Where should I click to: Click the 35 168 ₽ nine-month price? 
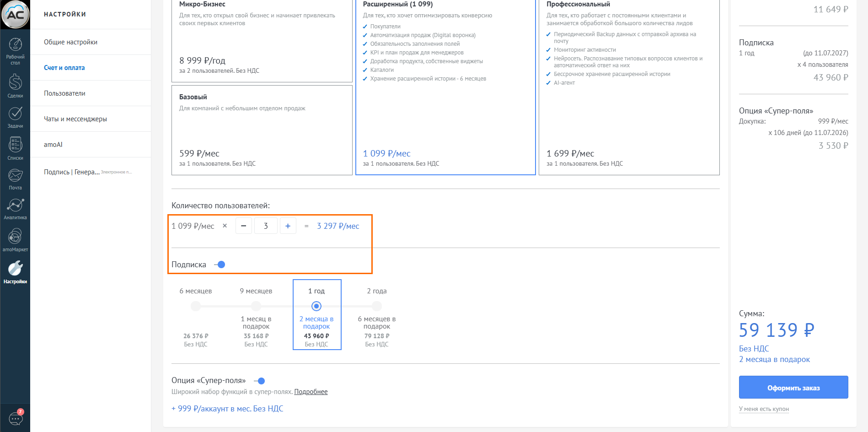pyautogui.click(x=256, y=336)
